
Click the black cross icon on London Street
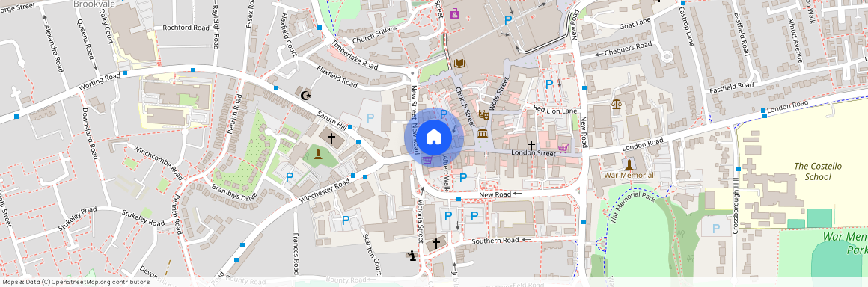pyautogui.click(x=531, y=146)
